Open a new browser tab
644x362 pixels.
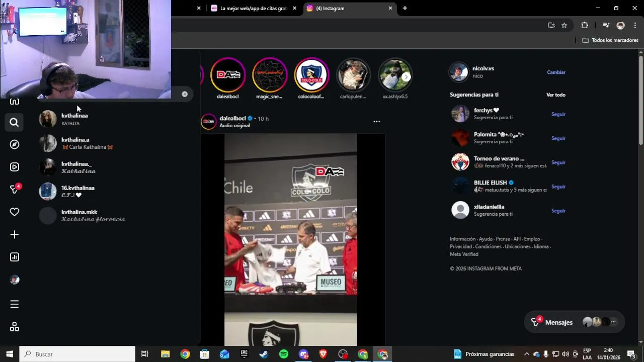[x=405, y=8]
